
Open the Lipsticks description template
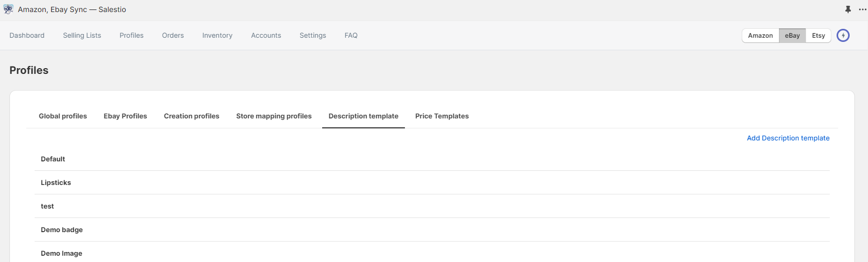[56, 183]
